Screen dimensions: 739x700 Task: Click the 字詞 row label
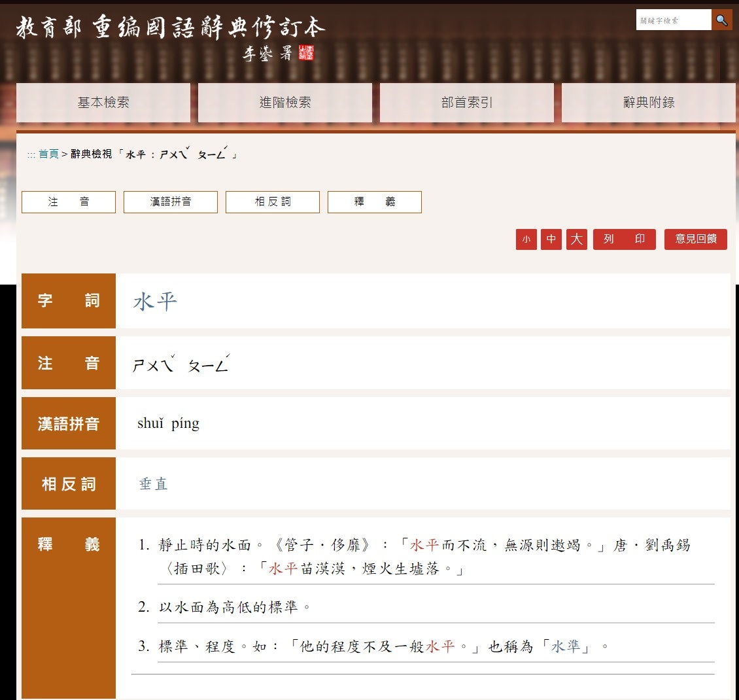click(x=69, y=301)
